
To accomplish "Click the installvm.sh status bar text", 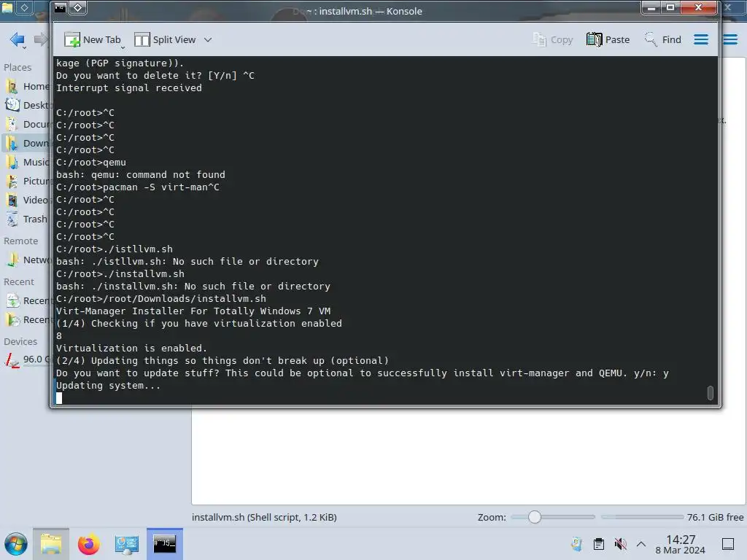I will coord(264,517).
